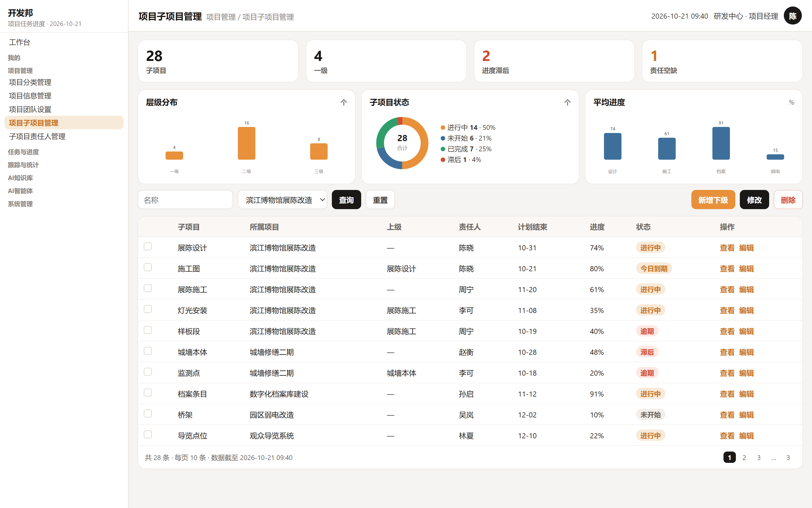
Task: Expand the 系统管理 sidebar group
Action: coord(20,203)
